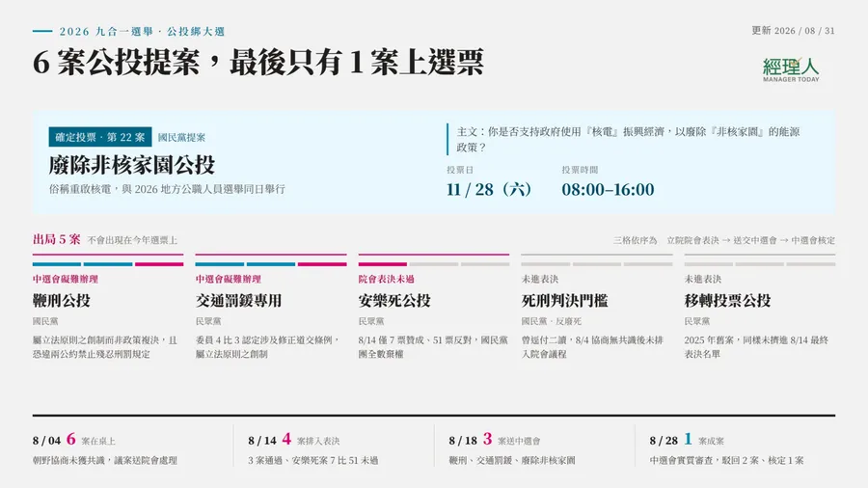Click the 交通罰鍰專用 card title
868x488 pixels.
238,301
